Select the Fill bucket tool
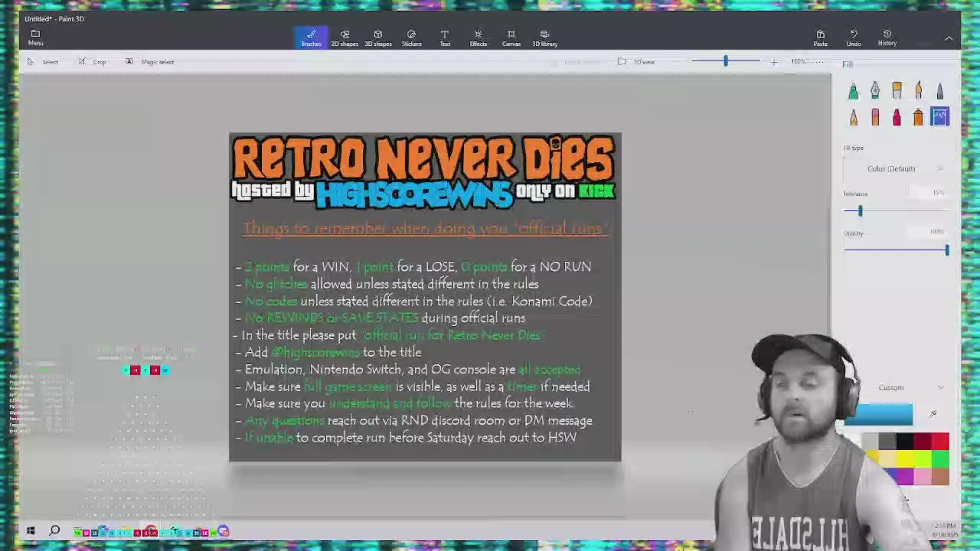 pyautogui.click(x=939, y=116)
